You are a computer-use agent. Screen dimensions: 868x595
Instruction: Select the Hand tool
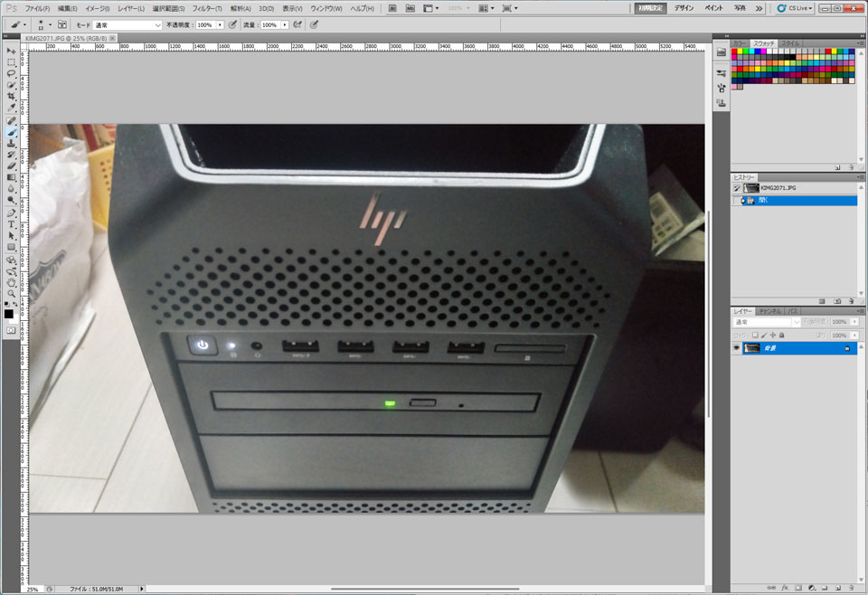coord(11,283)
